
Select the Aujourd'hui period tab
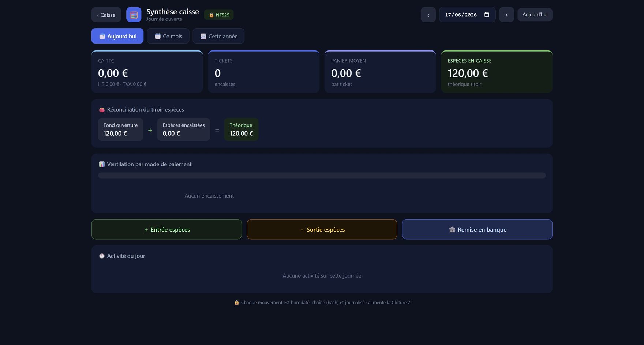[x=117, y=36]
